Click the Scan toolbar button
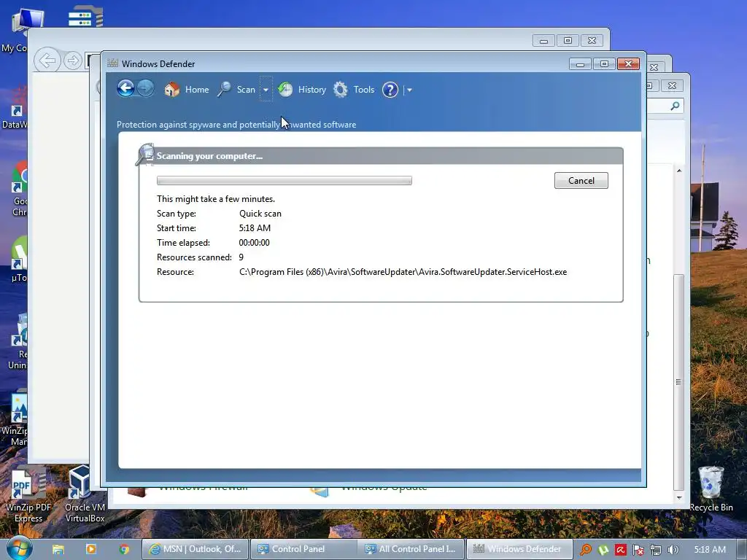747x560 pixels. pos(237,90)
